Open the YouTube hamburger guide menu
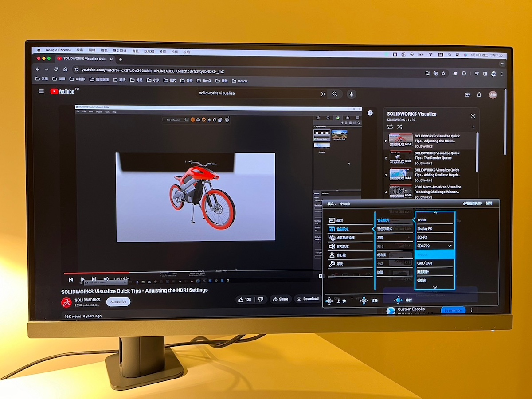This screenshot has height=399, width=532. click(x=41, y=91)
